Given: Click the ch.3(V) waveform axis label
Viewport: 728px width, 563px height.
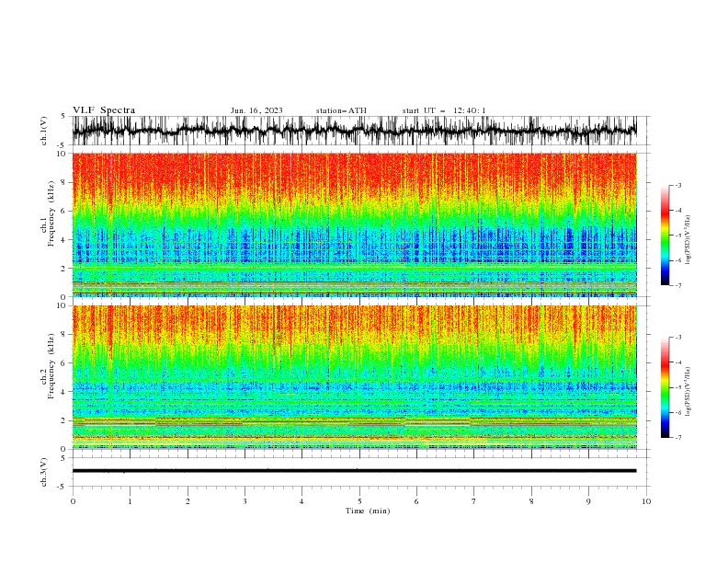Looking at the screenshot, I should click(x=44, y=472).
